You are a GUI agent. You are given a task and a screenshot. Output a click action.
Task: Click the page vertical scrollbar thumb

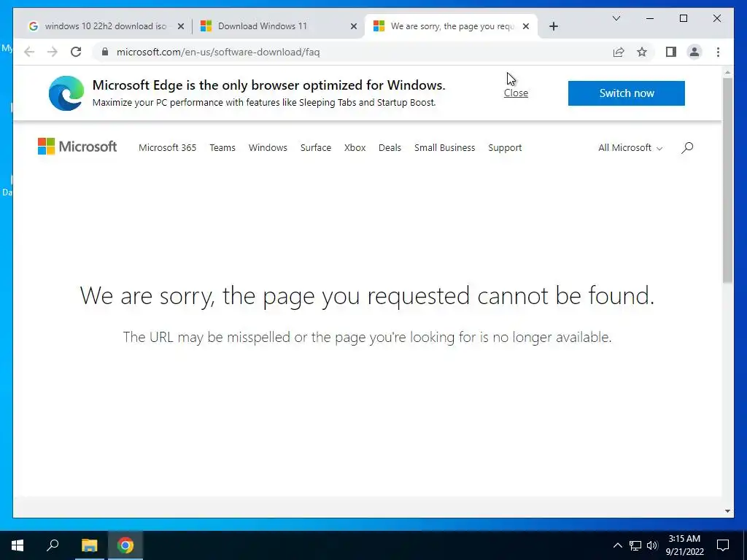tap(727, 181)
